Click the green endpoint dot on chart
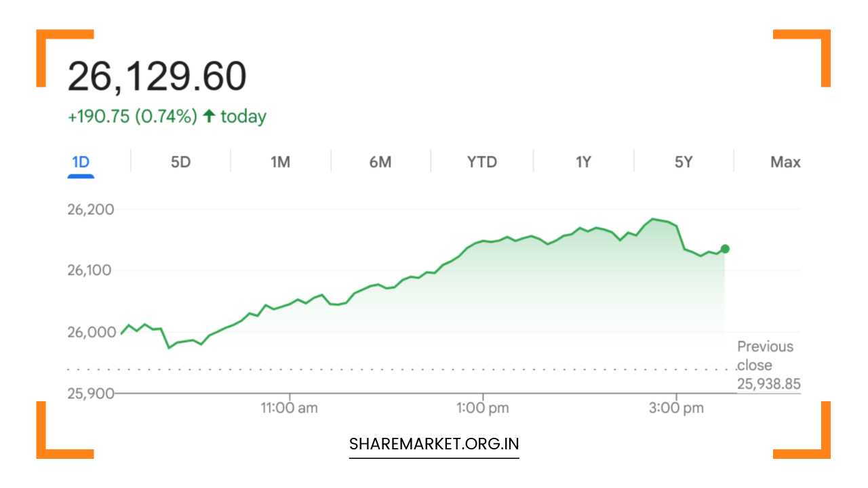 (725, 249)
